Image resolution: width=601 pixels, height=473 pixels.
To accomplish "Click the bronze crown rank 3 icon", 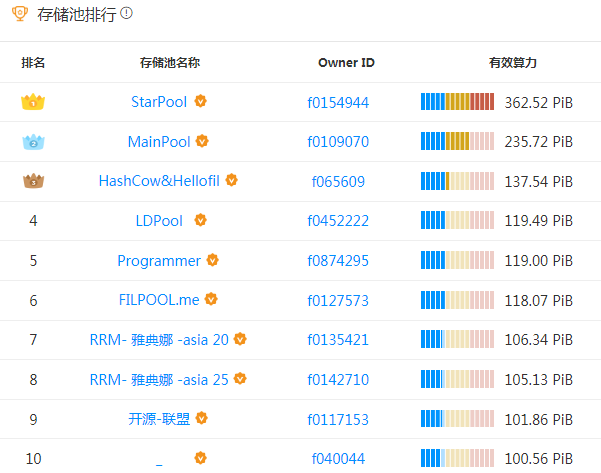I will [33, 181].
